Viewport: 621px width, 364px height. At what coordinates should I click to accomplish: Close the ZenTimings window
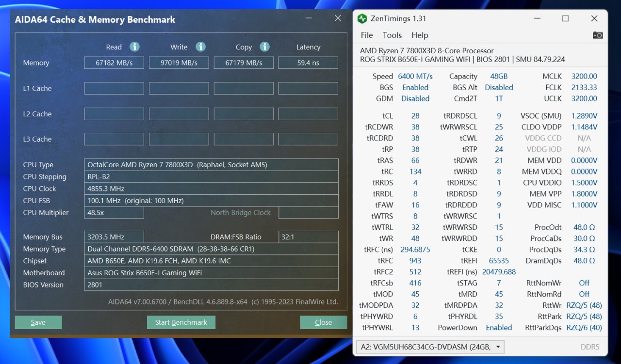594,18
